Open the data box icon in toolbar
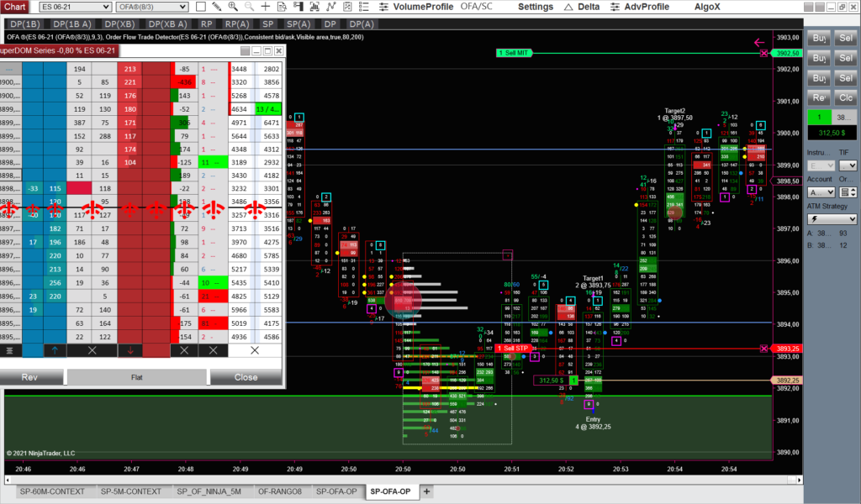861x504 pixels. [282, 7]
